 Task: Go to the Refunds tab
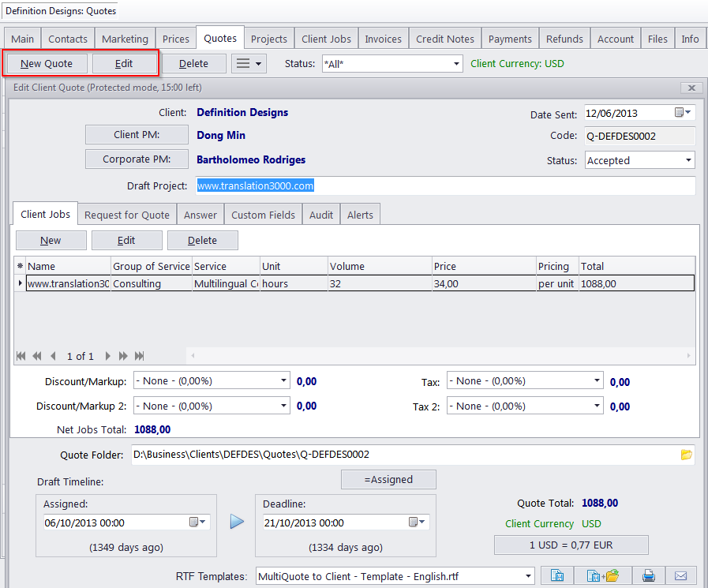click(564, 39)
